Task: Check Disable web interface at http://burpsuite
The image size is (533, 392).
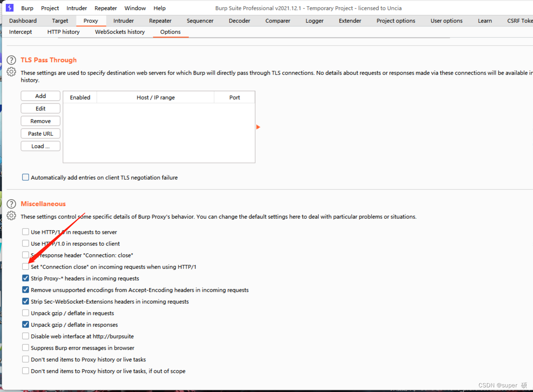Action: [x=25, y=336]
